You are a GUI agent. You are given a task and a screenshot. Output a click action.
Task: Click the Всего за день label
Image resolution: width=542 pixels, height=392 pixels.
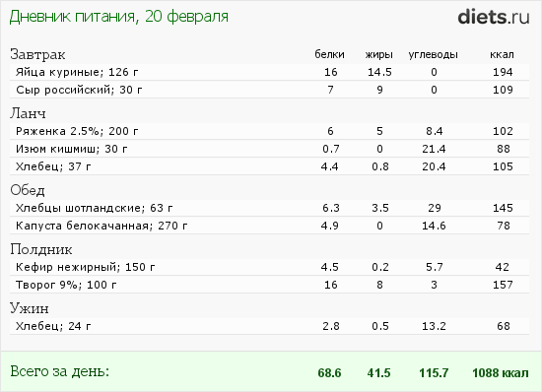[x=60, y=371]
